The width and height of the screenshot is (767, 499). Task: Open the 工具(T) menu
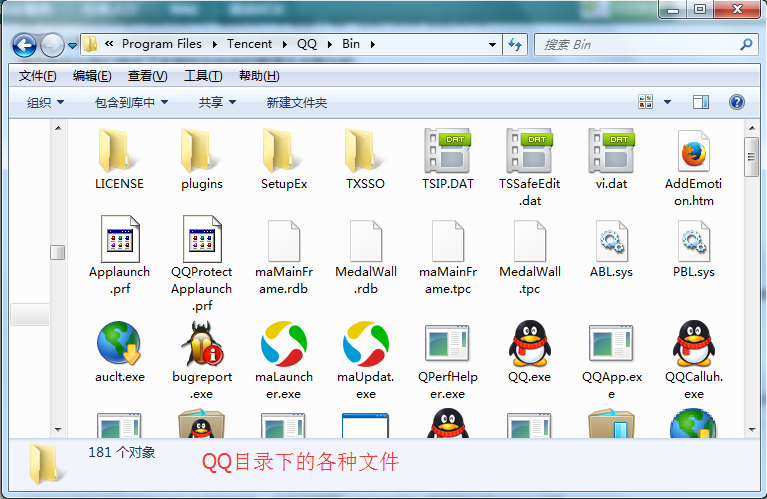tap(203, 76)
